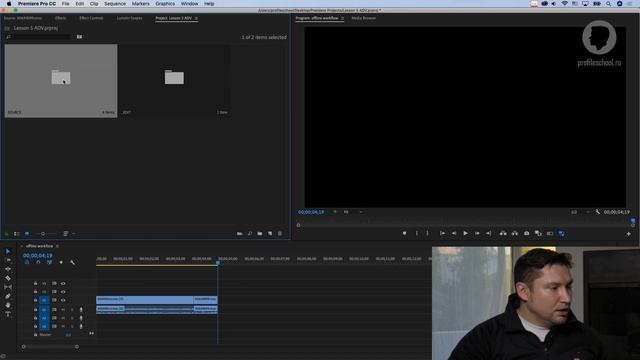Mute the A1 audio track
Viewport: 640px width, 360px height.
pyautogui.click(x=63, y=310)
